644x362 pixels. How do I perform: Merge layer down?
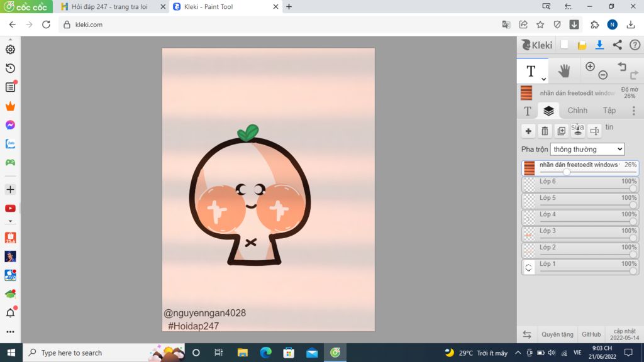pyautogui.click(x=578, y=131)
